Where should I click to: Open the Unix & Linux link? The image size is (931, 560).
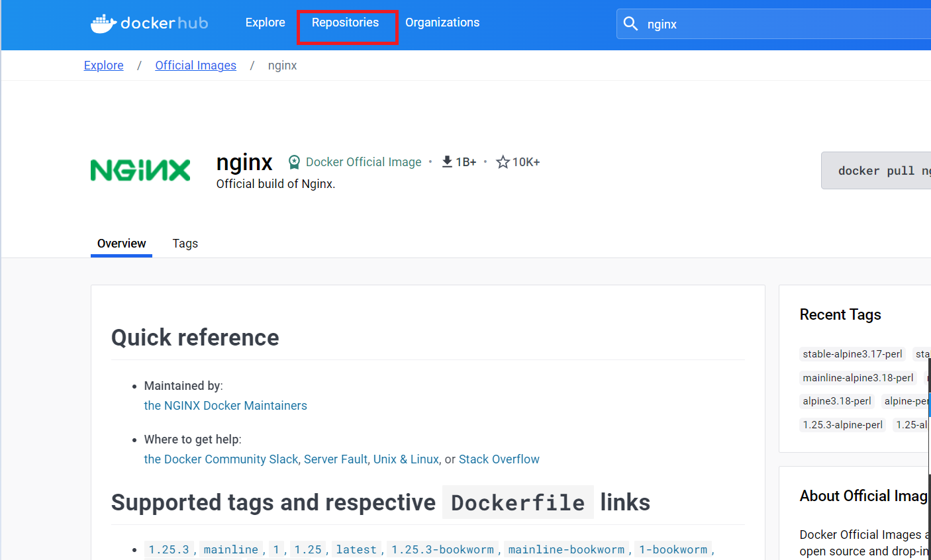(x=406, y=459)
